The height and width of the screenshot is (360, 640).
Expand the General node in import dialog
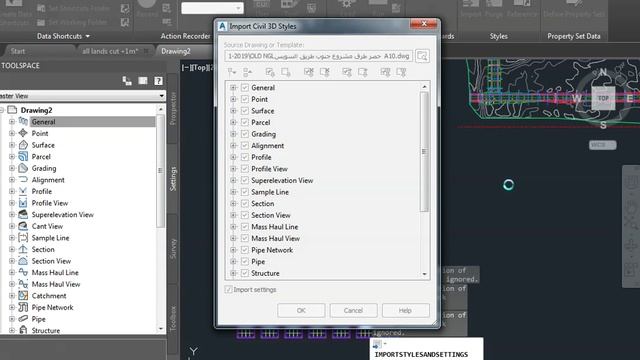[x=233, y=87]
